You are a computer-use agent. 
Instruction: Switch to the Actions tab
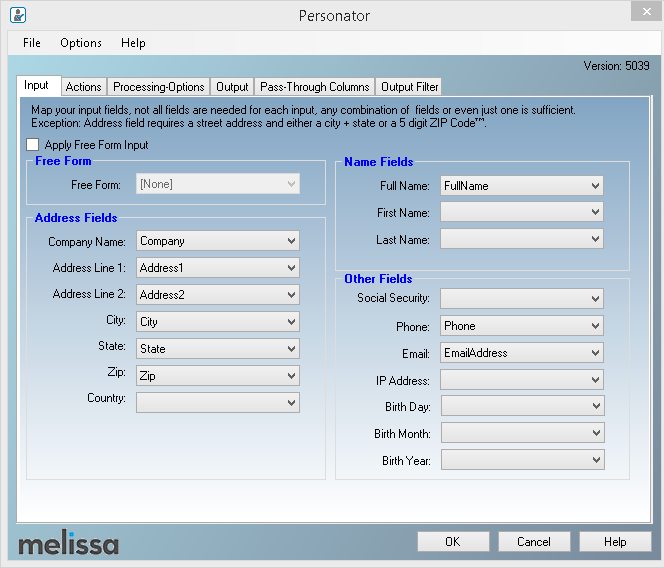(x=84, y=87)
